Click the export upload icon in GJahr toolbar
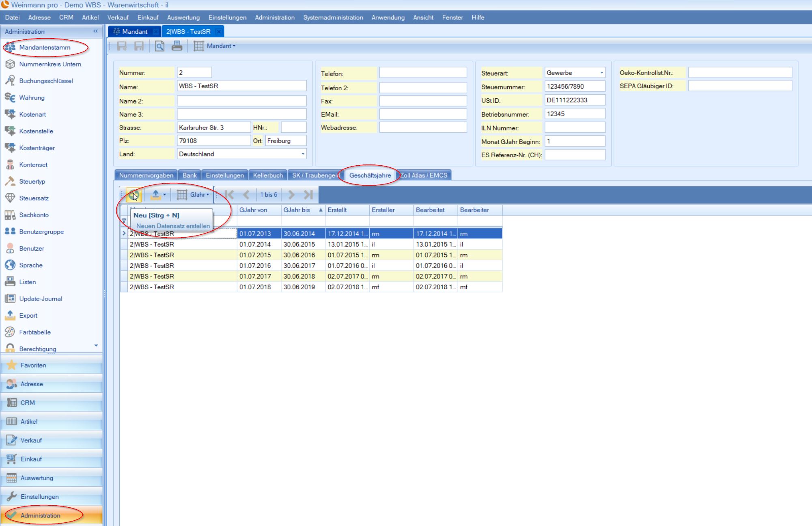 point(155,195)
